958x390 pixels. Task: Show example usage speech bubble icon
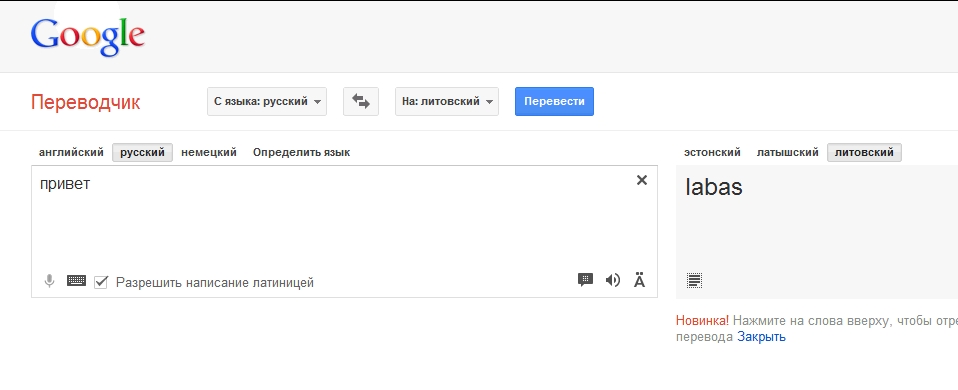[x=585, y=280]
